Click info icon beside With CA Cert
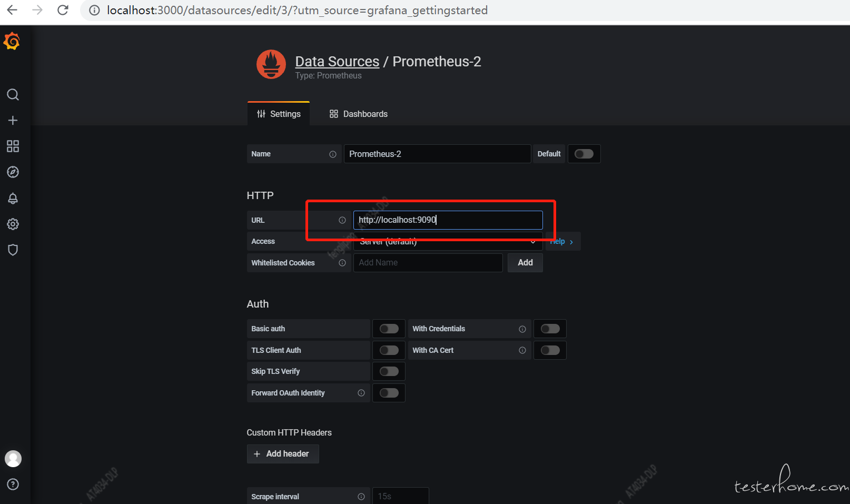 522,350
